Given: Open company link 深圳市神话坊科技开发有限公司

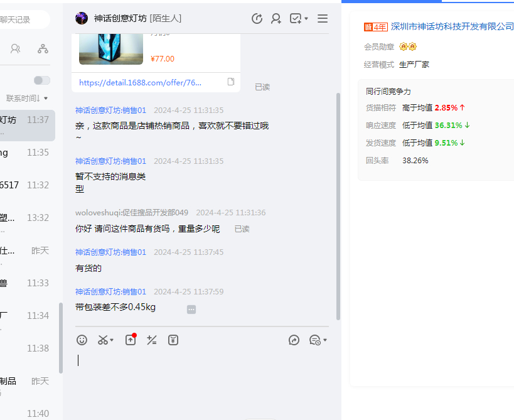Looking at the screenshot, I should [x=452, y=26].
